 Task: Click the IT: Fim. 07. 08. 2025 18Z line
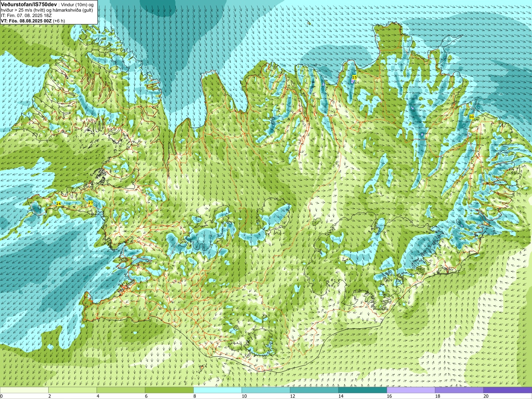pos(26,15)
